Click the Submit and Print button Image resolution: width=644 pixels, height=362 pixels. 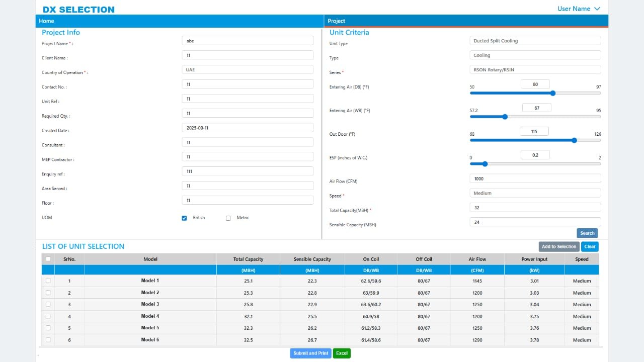pos(311,353)
